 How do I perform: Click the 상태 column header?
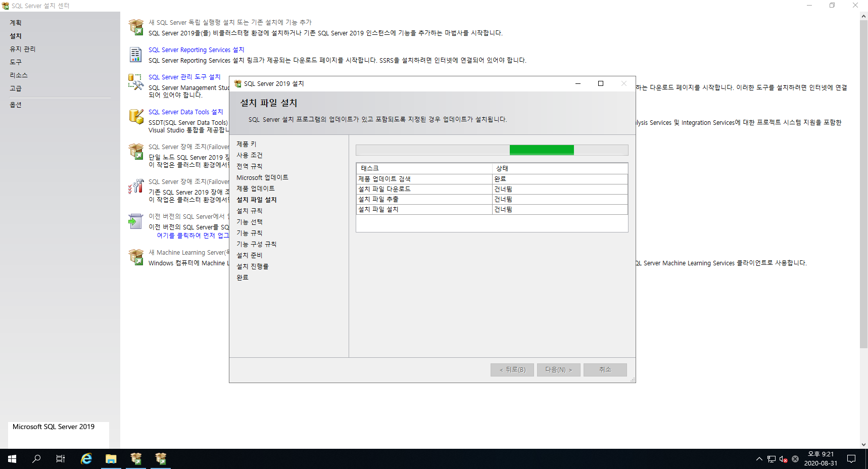pyautogui.click(x=560, y=168)
